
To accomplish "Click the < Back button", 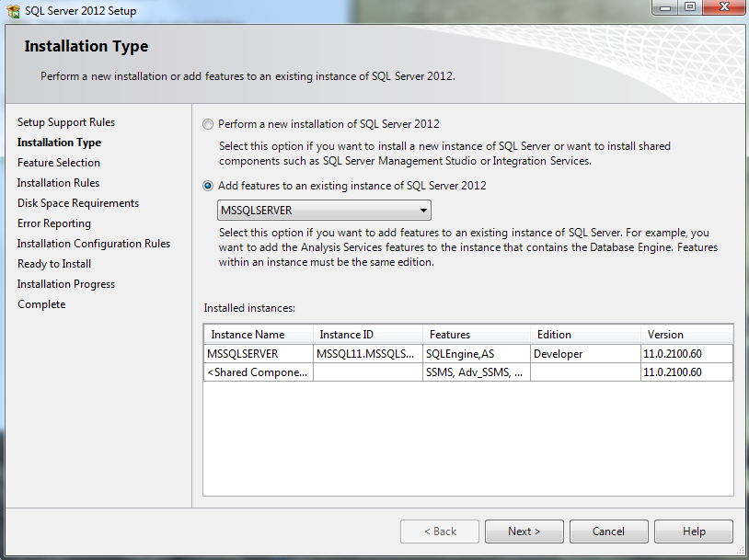I will tap(440, 531).
